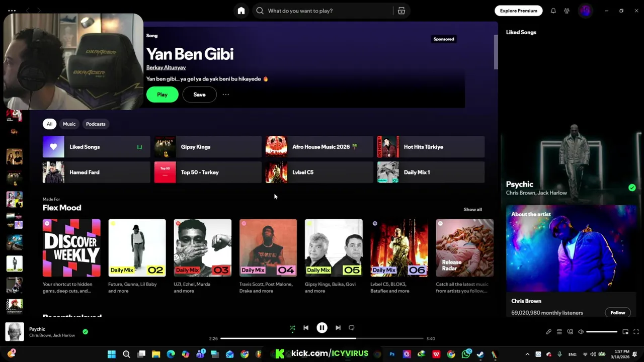The width and height of the screenshot is (644, 362).
Task: Toggle the green checkmark in the Now Playing panel
Action: pyautogui.click(x=632, y=188)
